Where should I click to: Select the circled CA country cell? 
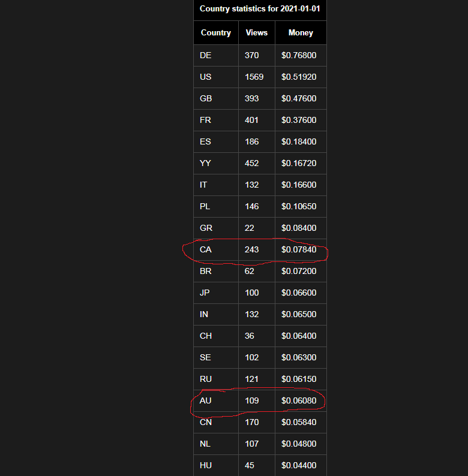coord(206,249)
